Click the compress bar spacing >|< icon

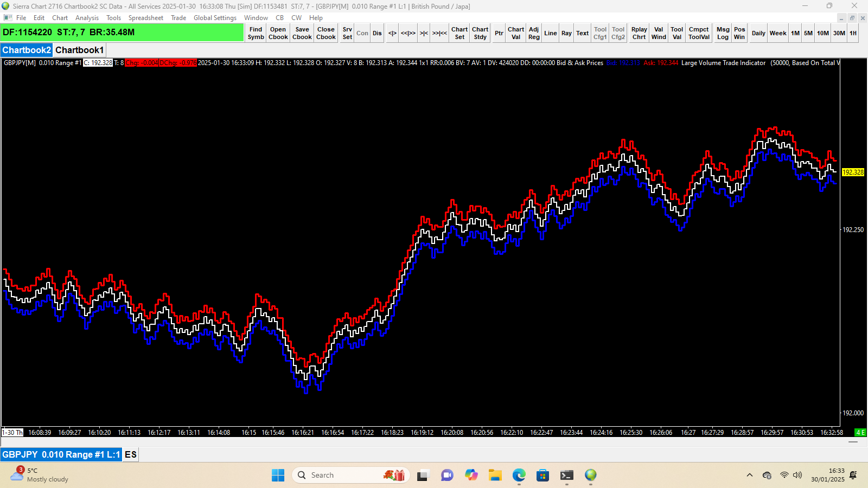[424, 33]
